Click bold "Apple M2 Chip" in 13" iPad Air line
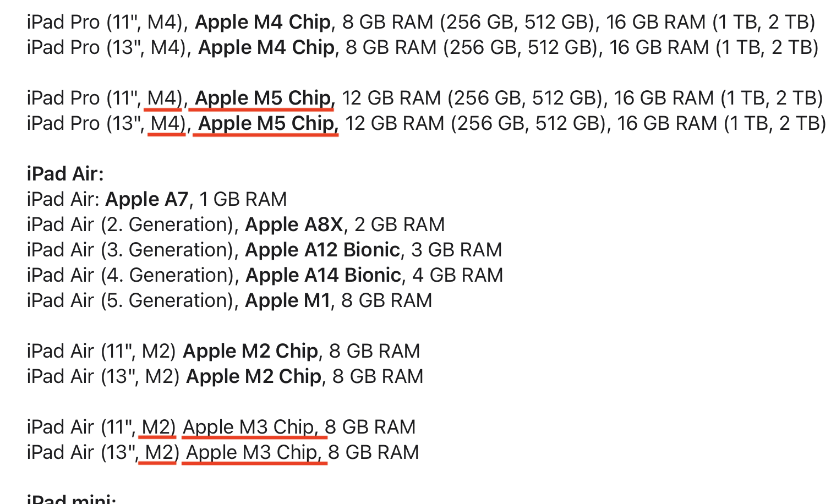The width and height of the screenshot is (831, 504). click(254, 376)
